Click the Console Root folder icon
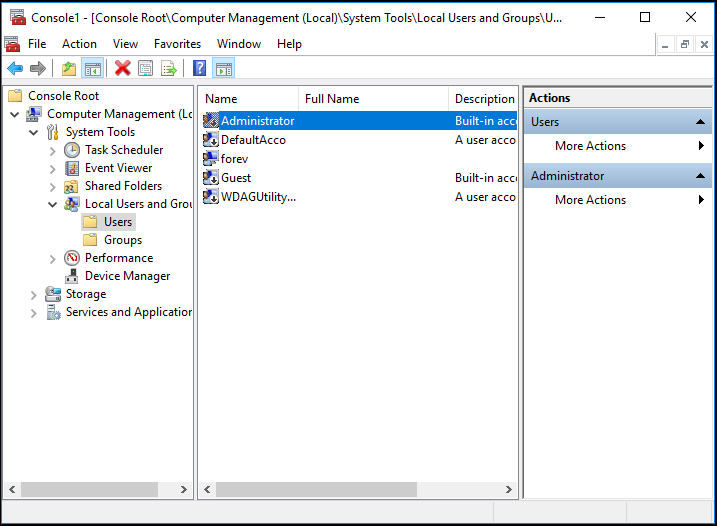Viewport: 717px width, 526px height. 15,96
